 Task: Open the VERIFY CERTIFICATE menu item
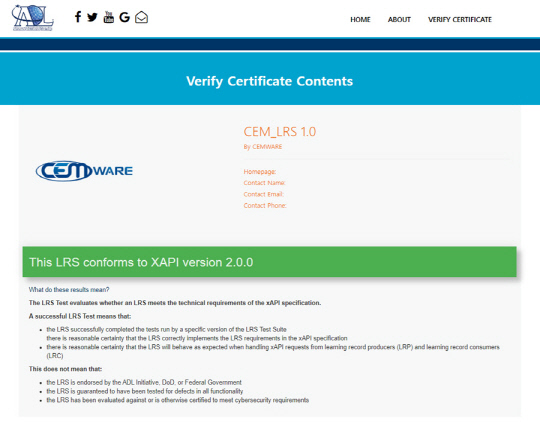[x=460, y=20]
